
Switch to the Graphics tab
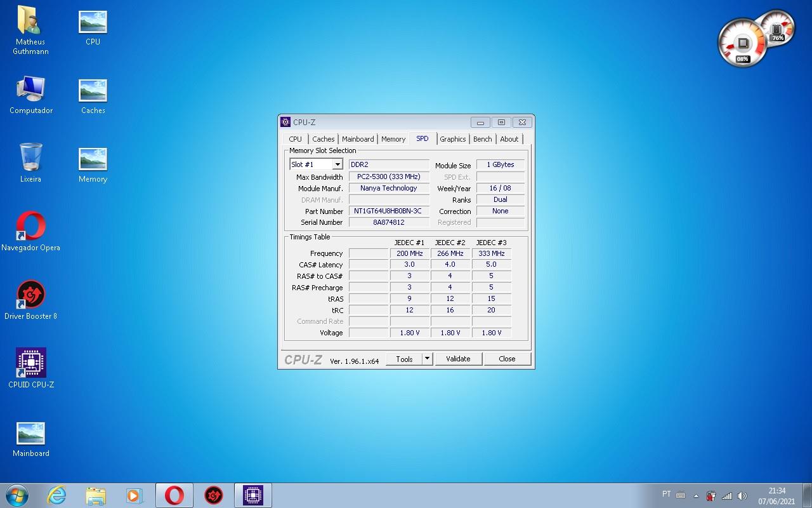coord(453,139)
